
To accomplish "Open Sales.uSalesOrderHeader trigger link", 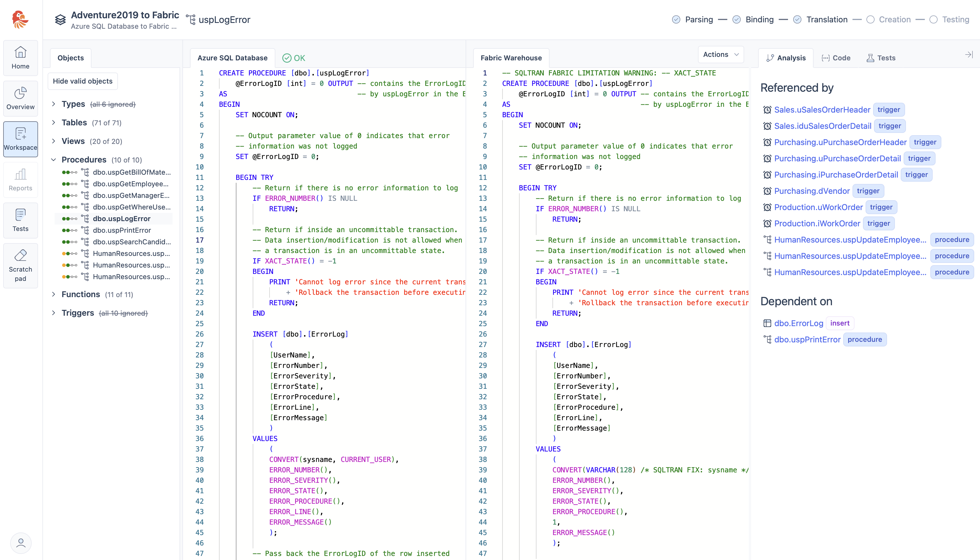I will pos(822,110).
